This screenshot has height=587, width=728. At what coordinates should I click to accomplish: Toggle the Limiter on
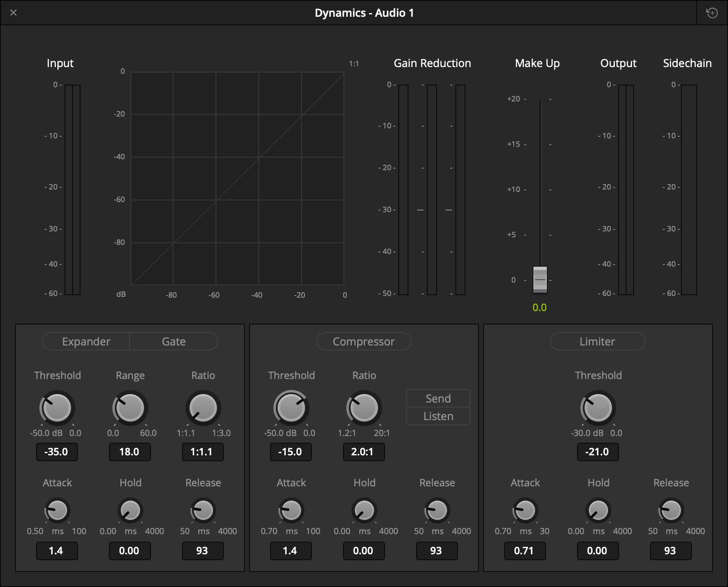pos(598,341)
